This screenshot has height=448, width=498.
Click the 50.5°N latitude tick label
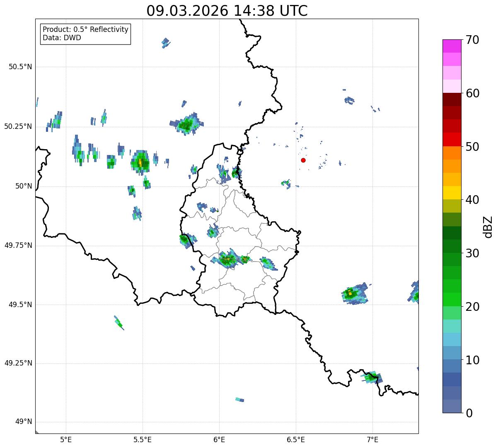click(x=20, y=67)
